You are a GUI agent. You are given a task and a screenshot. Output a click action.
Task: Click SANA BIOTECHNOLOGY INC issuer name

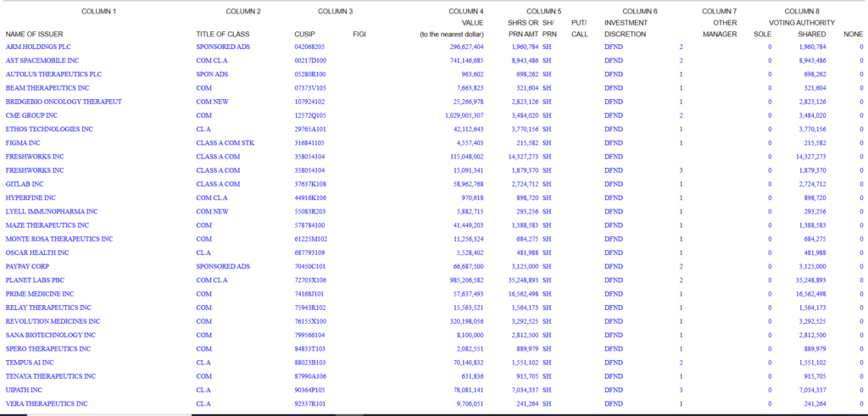click(x=50, y=336)
